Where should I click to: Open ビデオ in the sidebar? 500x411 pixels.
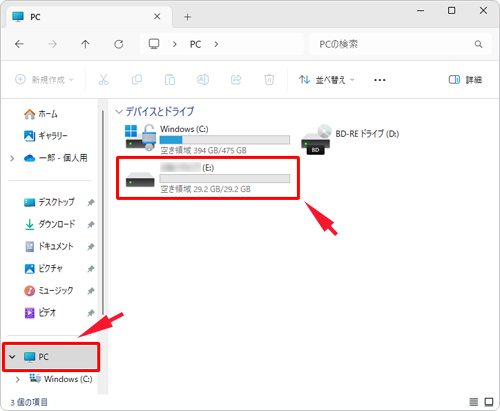coord(40,313)
